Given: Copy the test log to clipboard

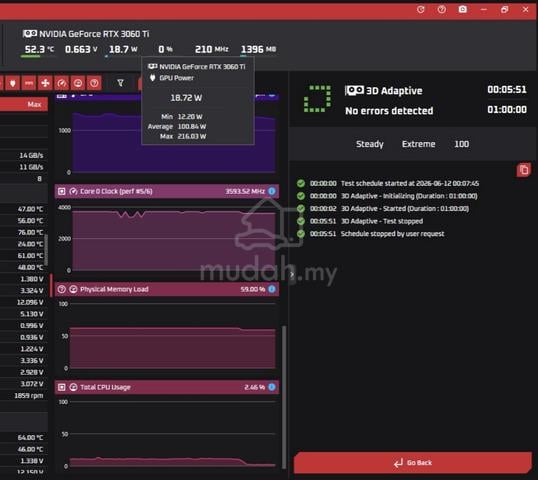Looking at the screenshot, I should point(524,170).
